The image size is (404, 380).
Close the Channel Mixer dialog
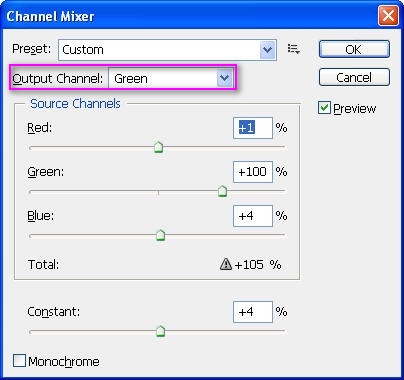388,16
